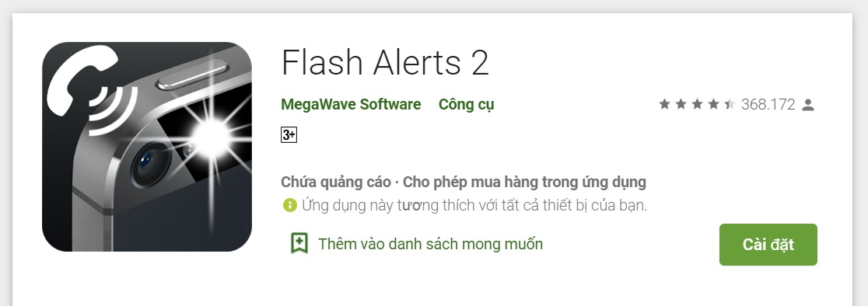Image resolution: width=868 pixels, height=306 pixels.
Task: Select the second rating star
Action: click(681, 104)
